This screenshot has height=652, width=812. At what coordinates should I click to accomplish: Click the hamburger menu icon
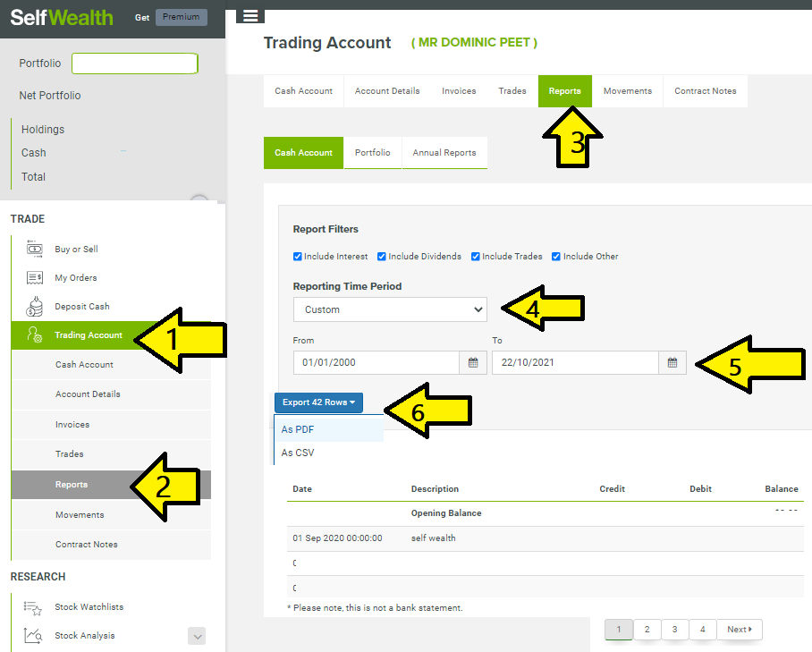(250, 16)
